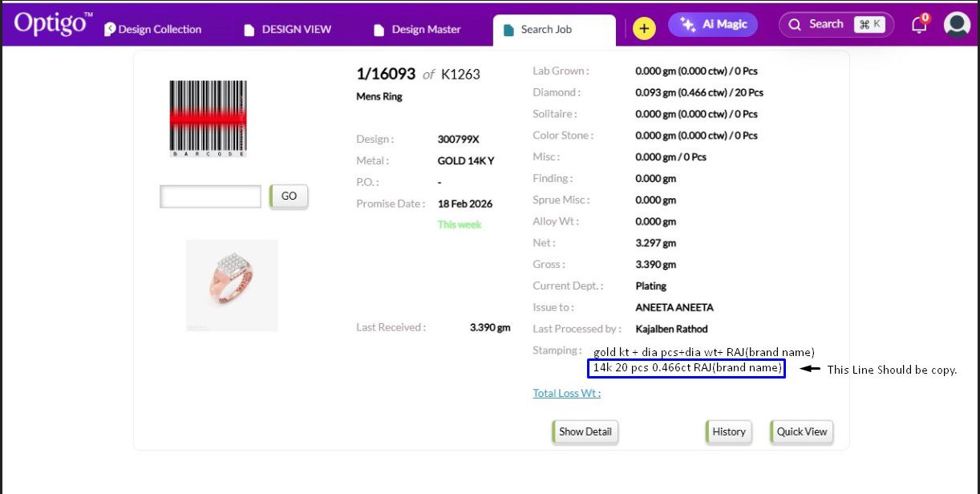Viewport: 980px width, 494px height.
Task: Click the Quick View button
Action: [x=801, y=431]
